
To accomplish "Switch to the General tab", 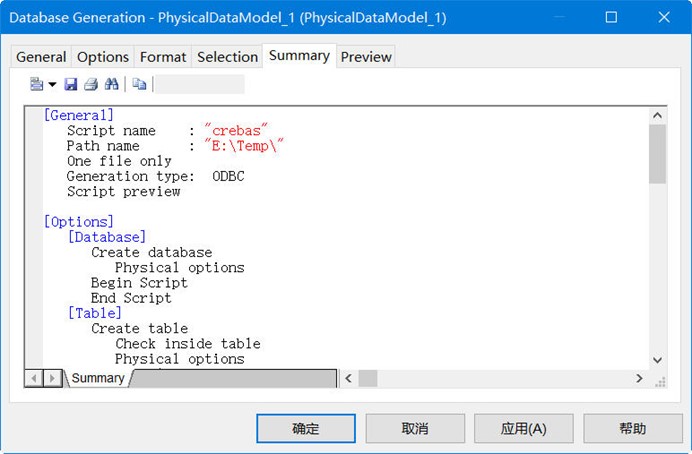I will point(41,57).
